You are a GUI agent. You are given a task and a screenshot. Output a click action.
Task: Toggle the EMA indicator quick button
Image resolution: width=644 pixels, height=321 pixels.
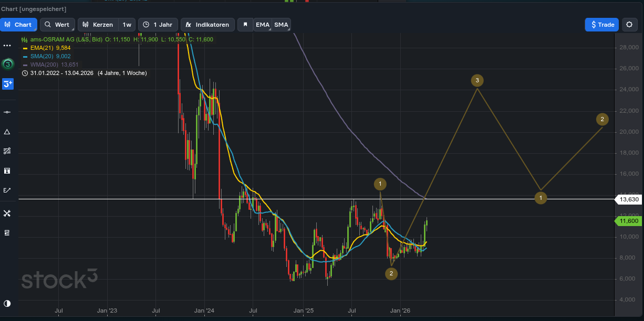pos(262,25)
